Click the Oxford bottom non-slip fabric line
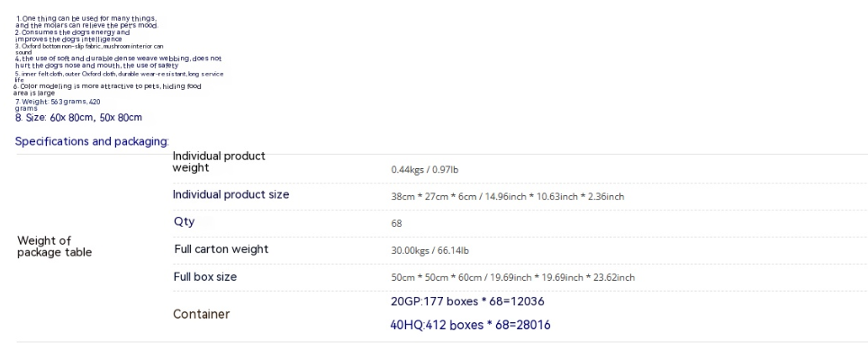The height and width of the screenshot is (350, 868). [89, 49]
